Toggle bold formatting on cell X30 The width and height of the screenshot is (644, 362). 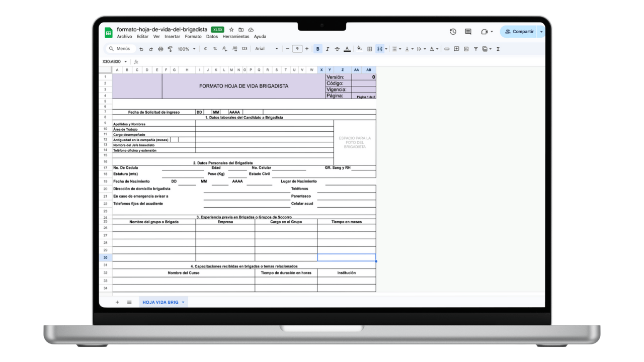pos(317,49)
